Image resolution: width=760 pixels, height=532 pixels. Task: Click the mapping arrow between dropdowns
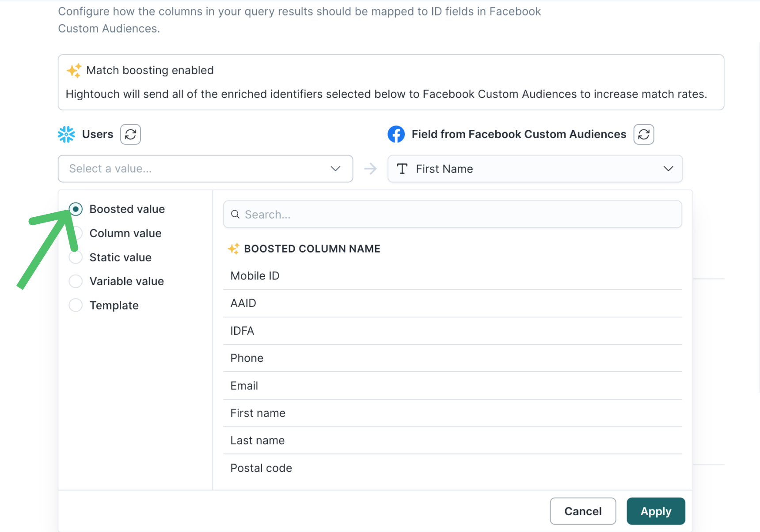pyautogui.click(x=370, y=169)
